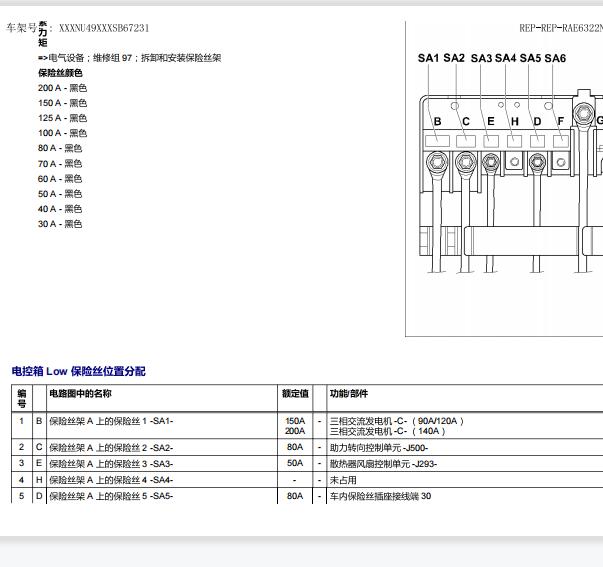Viewport: 603px width, 567px height.
Task: Click the '80 A - 黑色' entry
Action: point(60,148)
